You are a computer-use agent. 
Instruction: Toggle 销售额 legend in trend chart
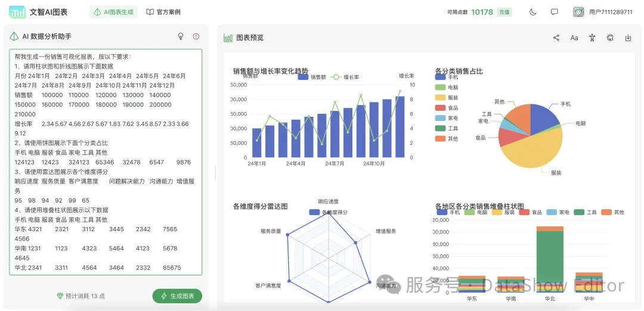coord(312,77)
